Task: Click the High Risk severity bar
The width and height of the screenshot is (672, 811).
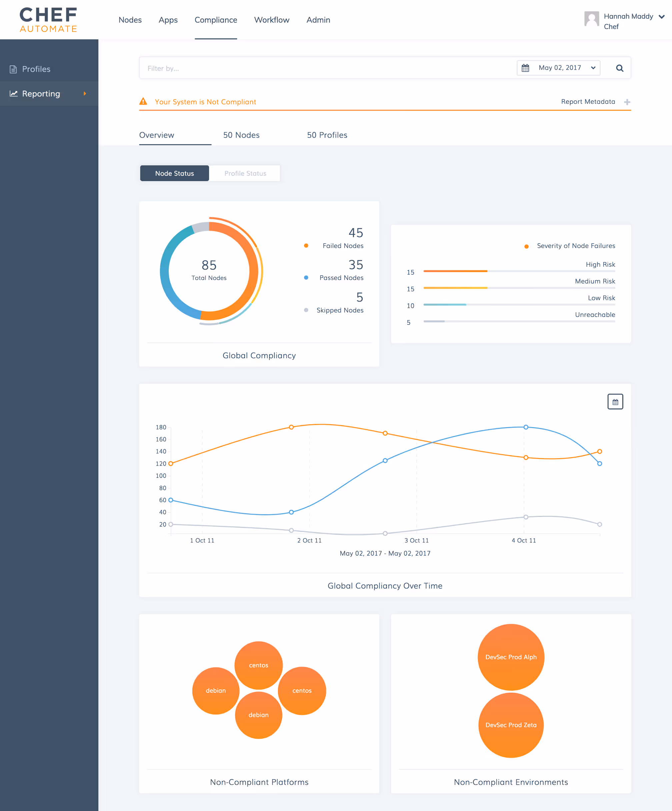Action: click(519, 271)
